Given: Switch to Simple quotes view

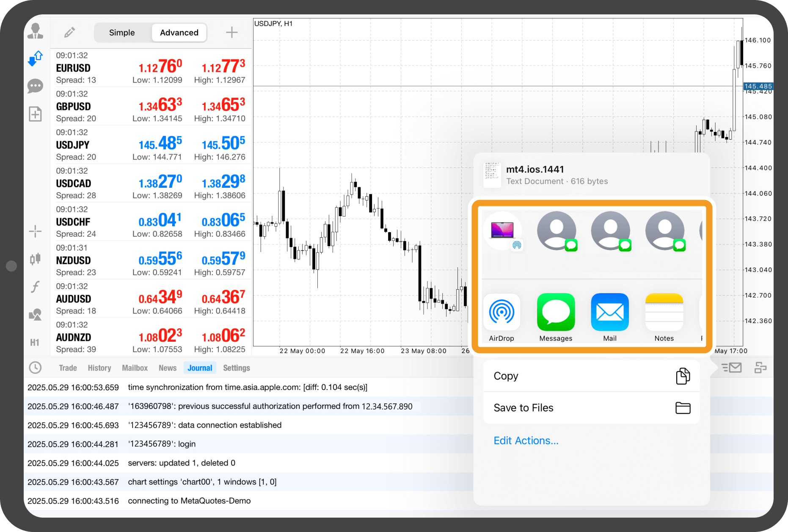Looking at the screenshot, I should click(x=122, y=33).
